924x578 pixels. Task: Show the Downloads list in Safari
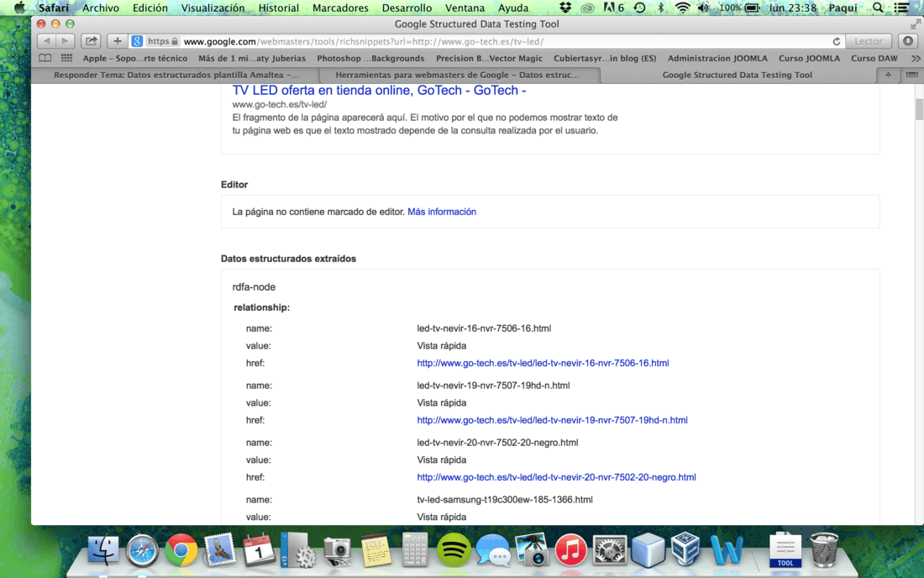(x=908, y=41)
